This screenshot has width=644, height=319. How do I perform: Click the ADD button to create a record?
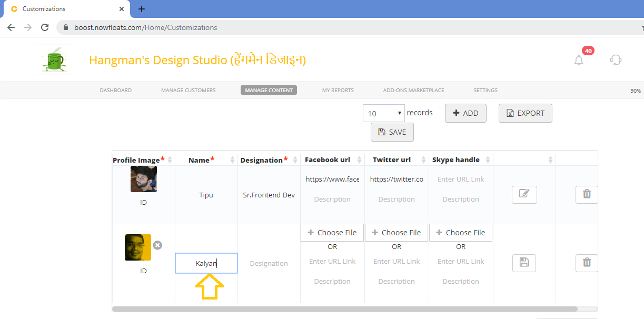click(465, 113)
